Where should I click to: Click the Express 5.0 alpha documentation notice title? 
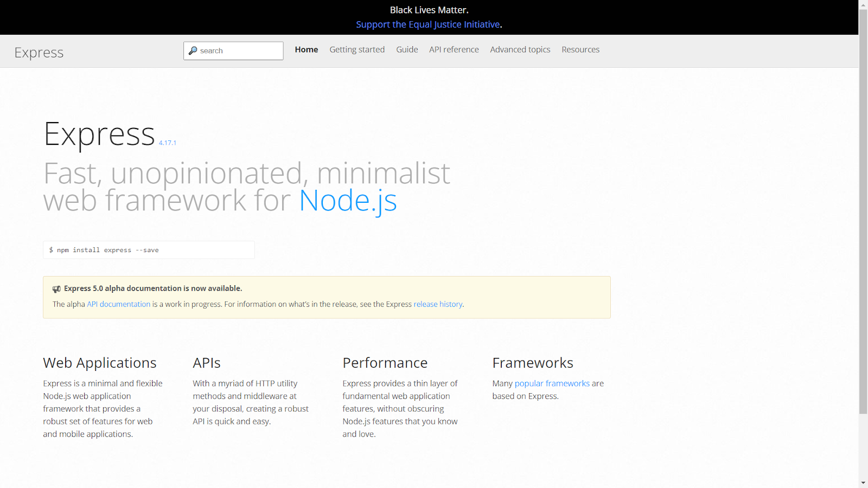point(153,288)
